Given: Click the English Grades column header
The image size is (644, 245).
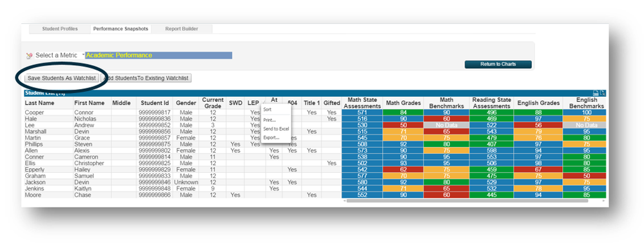Looking at the screenshot, I should pyautogui.click(x=538, y=103).
